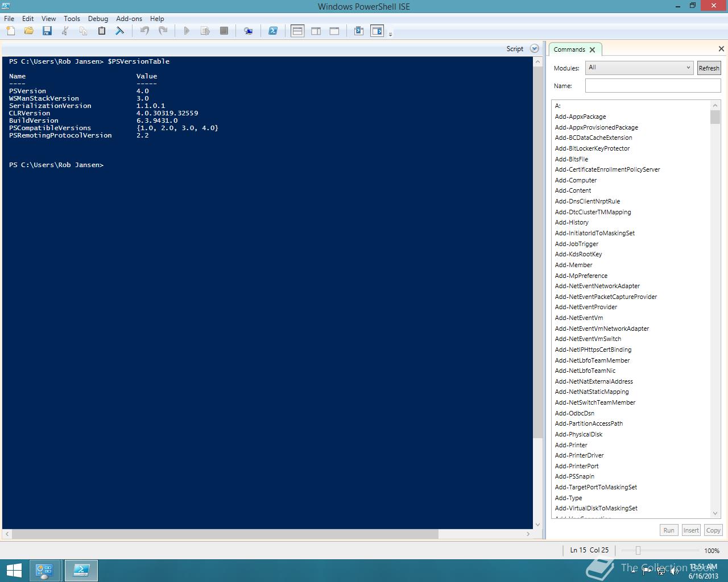Stop operation with the square stop icon

point(224,31)
